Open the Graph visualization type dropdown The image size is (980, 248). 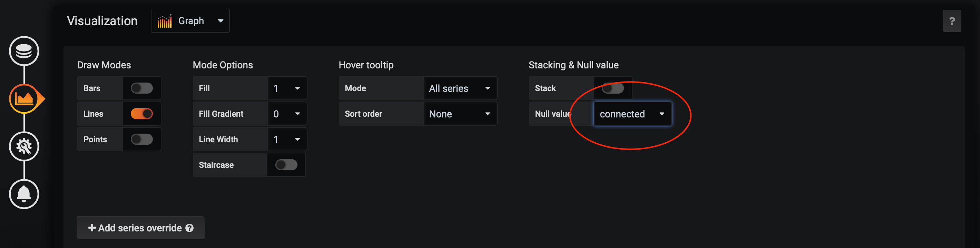(x=190, y=21)
